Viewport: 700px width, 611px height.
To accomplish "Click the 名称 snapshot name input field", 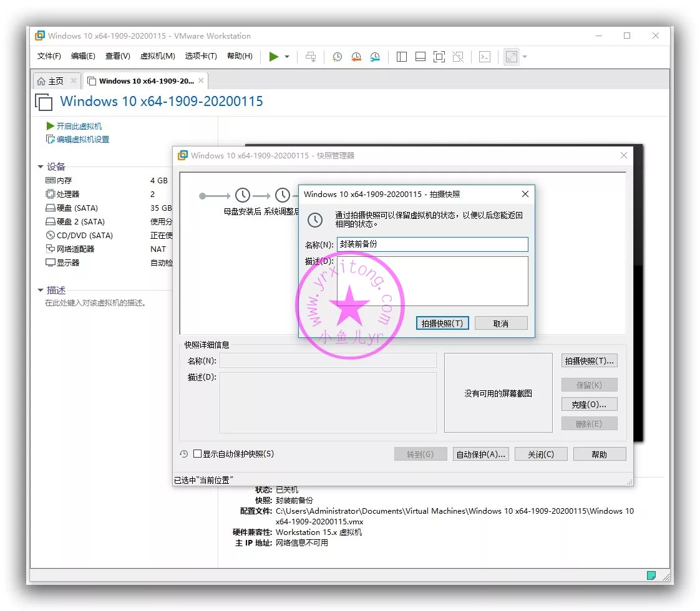I will click(x=432, y=244).
